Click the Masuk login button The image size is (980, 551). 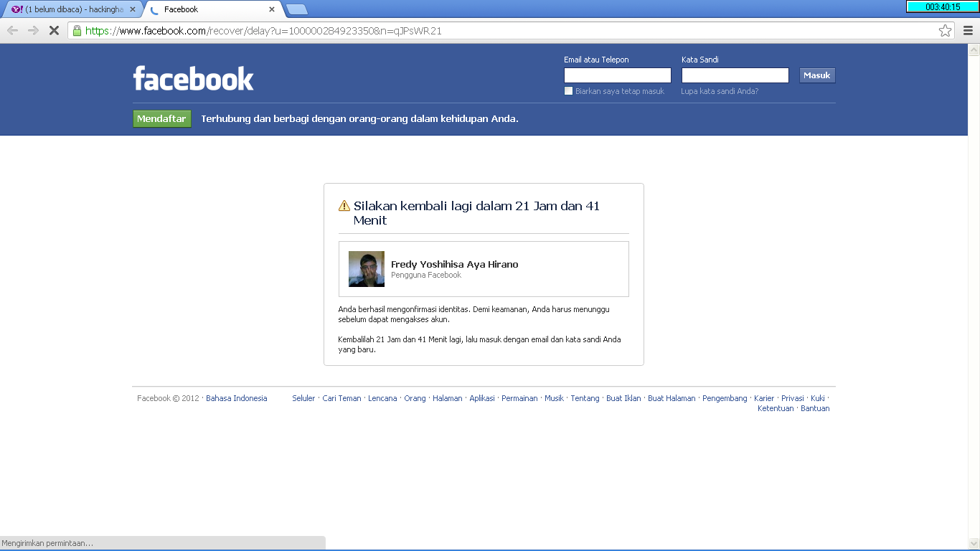click(x=817, y=75)
